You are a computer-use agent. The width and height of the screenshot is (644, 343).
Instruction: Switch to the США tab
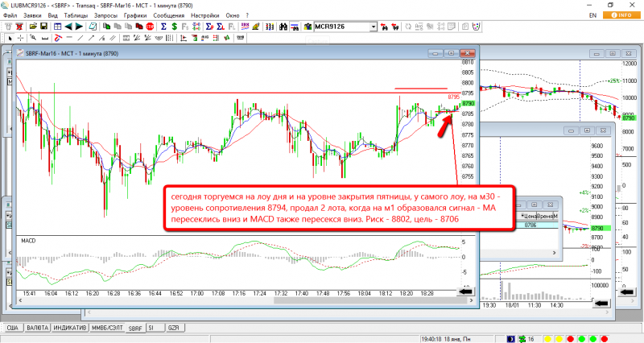coord(13,328)
